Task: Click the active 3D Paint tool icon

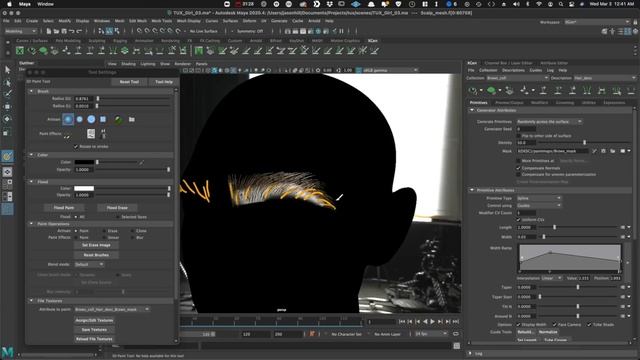Action: 7,156
